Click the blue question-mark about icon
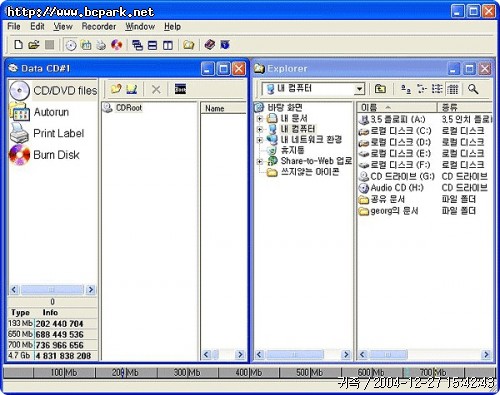 coord(225,44)
